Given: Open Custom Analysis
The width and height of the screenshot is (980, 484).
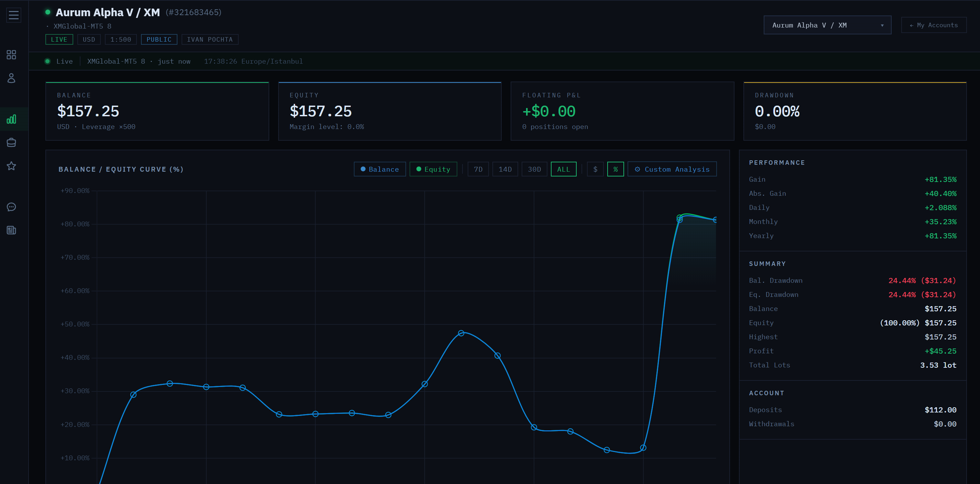Looking at the screenshot, I should pyautogui.click(x=672, y=169).
